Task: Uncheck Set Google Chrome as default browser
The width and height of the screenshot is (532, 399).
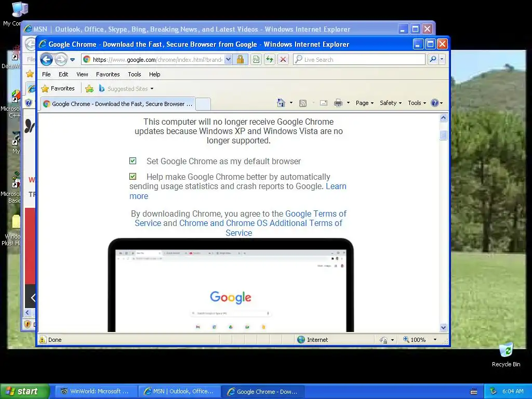Action: [x=132, y=161]
